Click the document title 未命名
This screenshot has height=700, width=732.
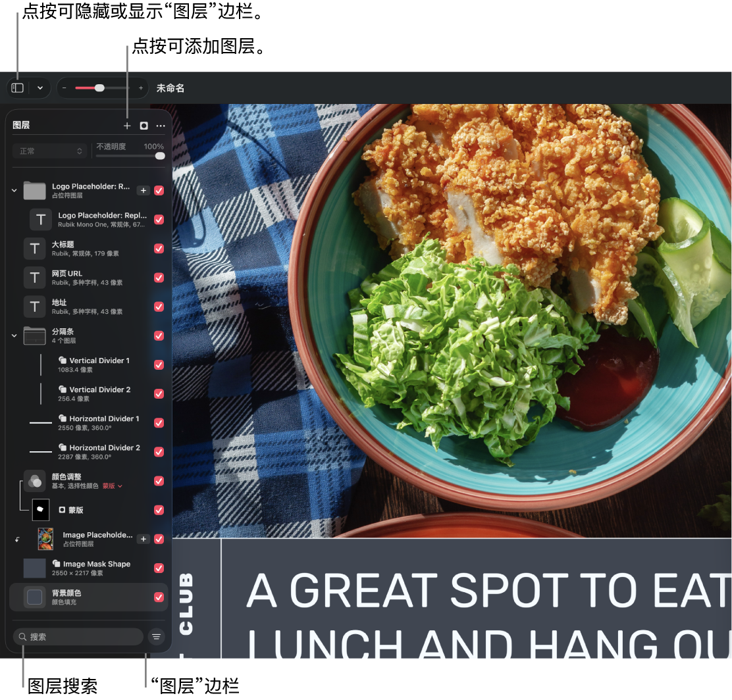170,88
